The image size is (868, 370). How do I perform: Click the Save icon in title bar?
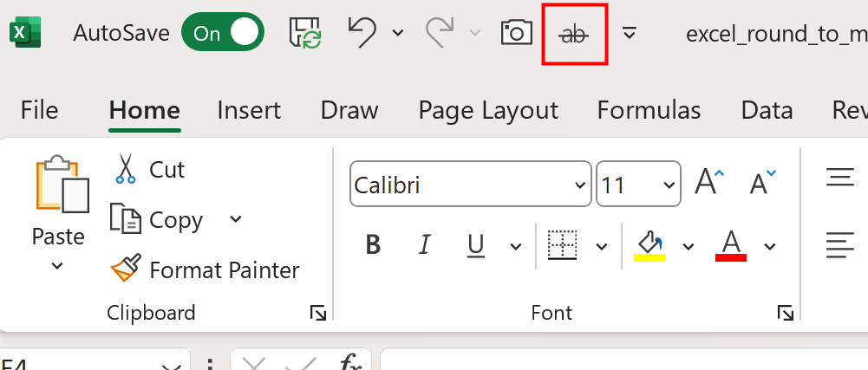[x=306, y=33]
